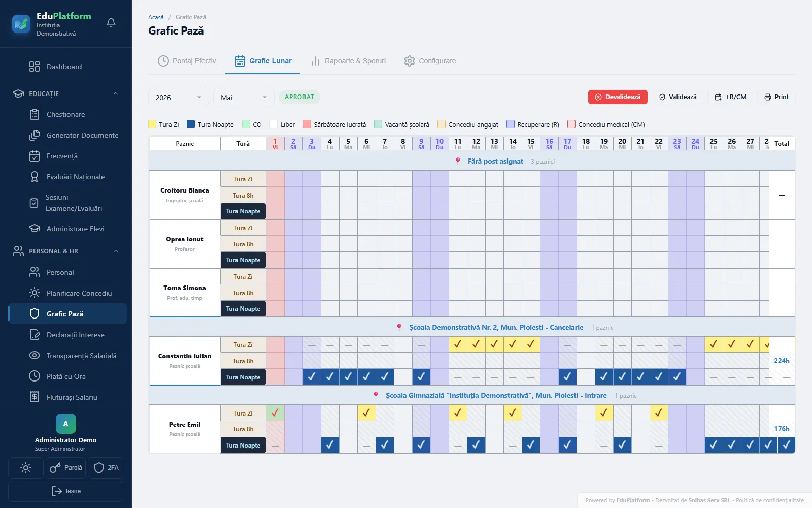Toggle Constantin Iulian Tura Noapte on day 3
812x508 pixels.
[312, 377]
